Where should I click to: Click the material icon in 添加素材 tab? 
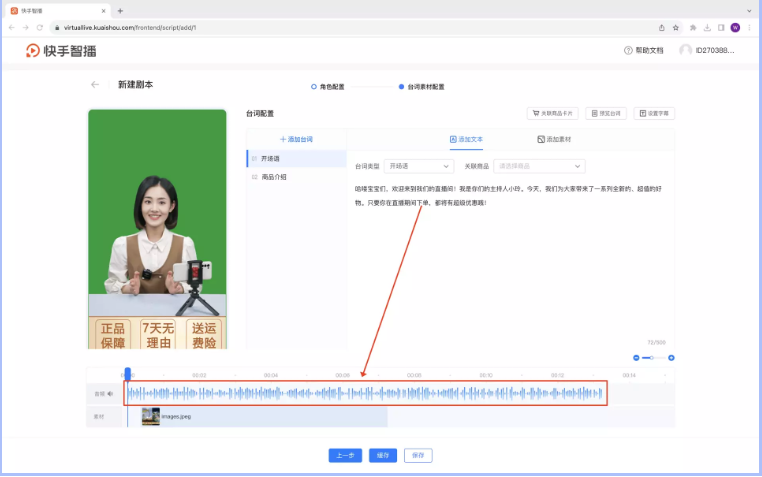pyautogui.click(x=540, y=139)
